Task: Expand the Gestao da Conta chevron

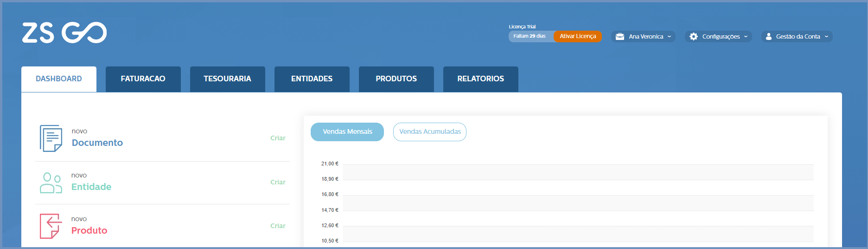Action: [x=826, y=37]
